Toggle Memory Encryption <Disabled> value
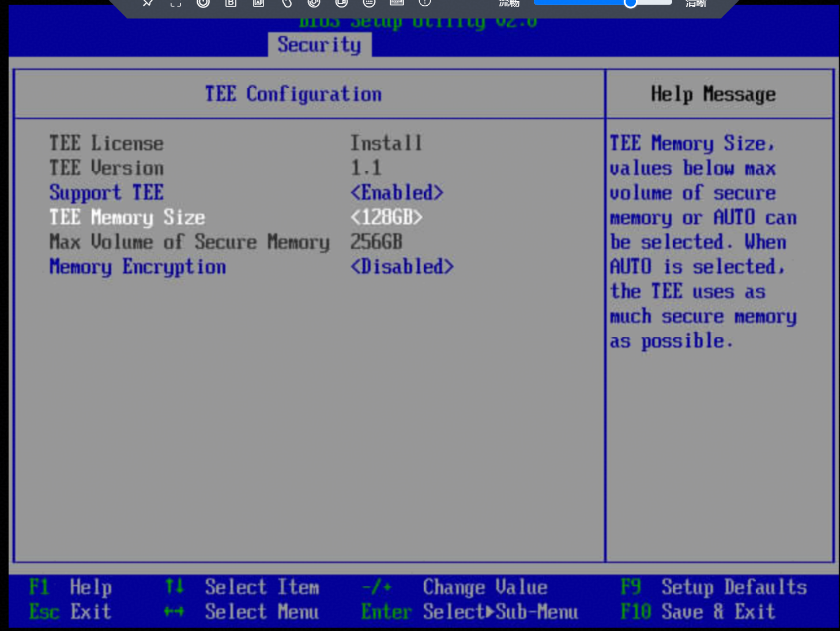Viewport: 840px width, 631px height. click(x=402, y=266)
